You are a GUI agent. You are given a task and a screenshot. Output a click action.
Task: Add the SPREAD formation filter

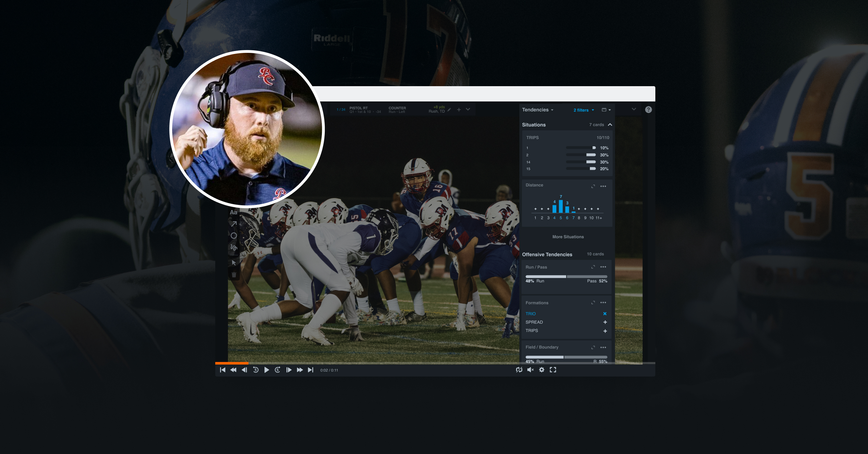point(605,322)
